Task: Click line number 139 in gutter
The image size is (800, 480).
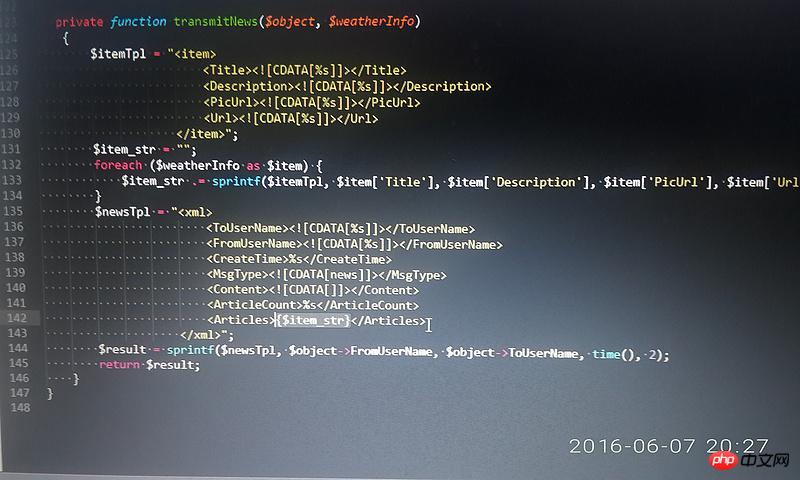Action: point(15,272)
